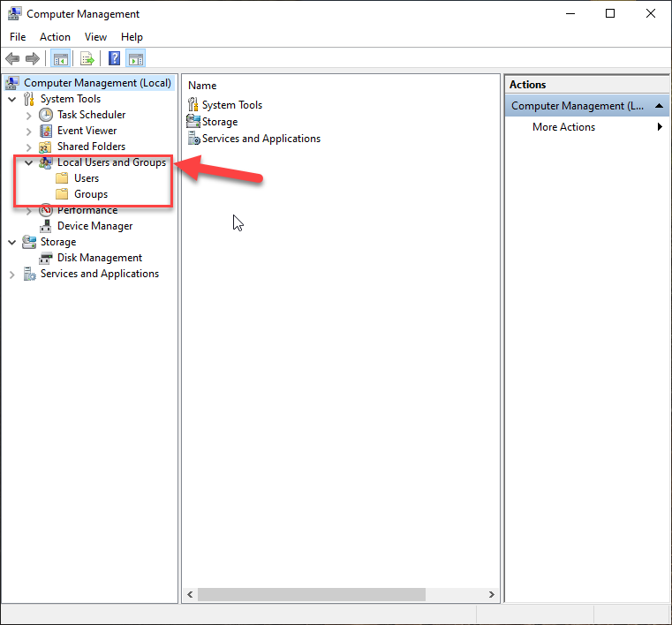
Task: Click the blue Help toolbar icon
Action: coord(114,59)
